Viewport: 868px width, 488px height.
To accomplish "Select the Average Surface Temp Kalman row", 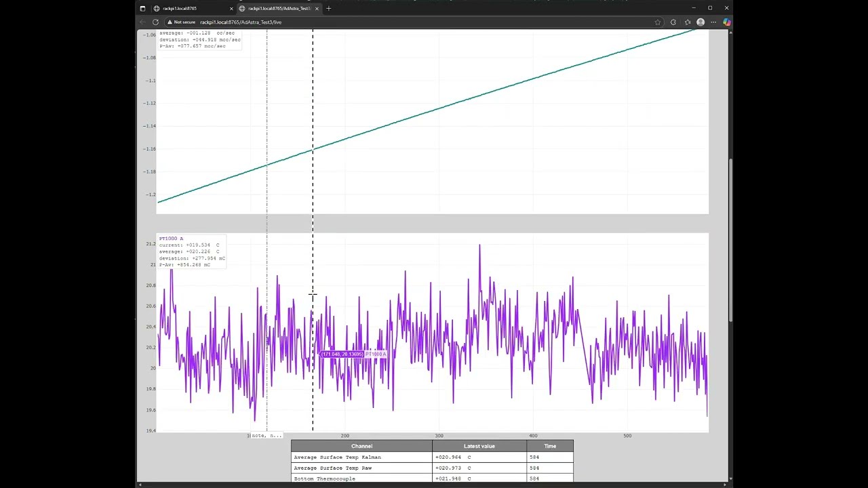I will click(432, 457).
